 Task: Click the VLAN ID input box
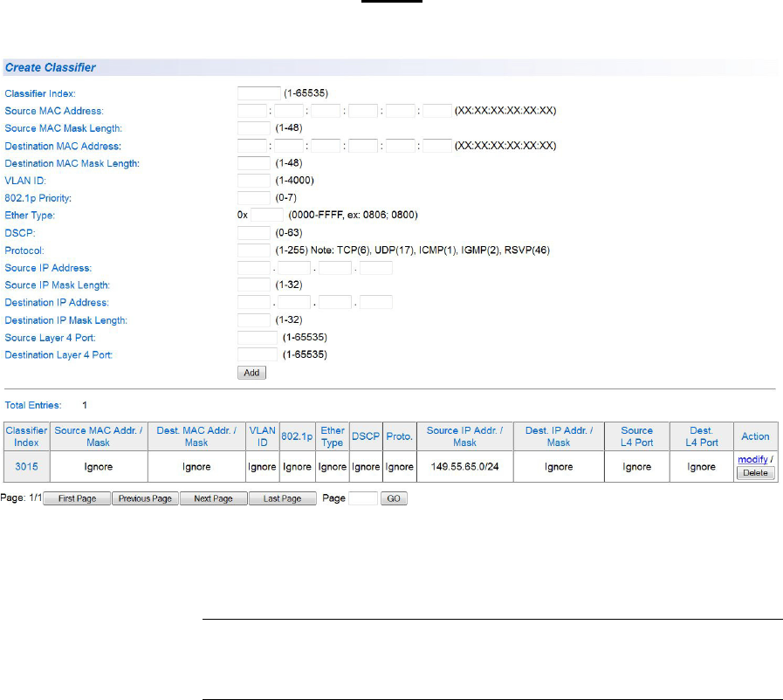pyautogui.click(x=254, y=181)
